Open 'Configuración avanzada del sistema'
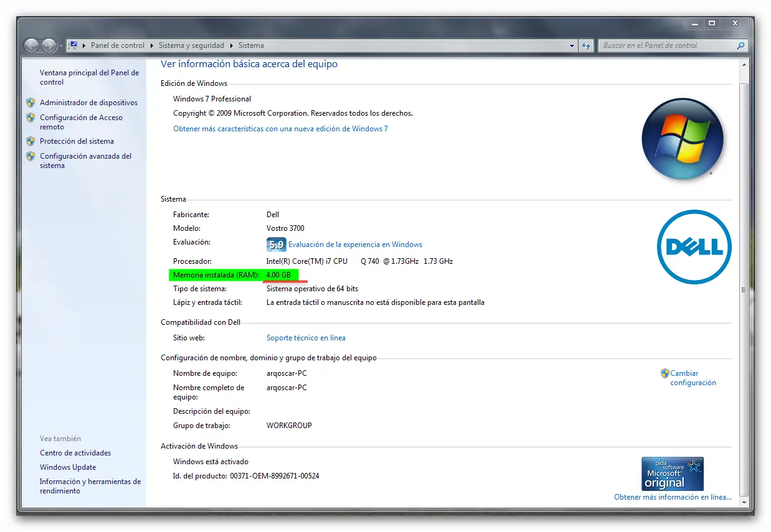 [x=86, y=161]
